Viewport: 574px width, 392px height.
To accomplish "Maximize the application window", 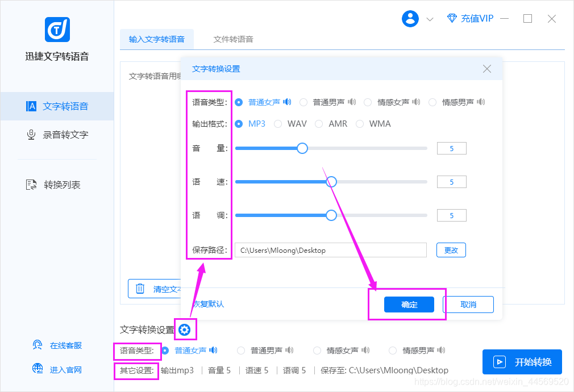I will click(527, 18).
